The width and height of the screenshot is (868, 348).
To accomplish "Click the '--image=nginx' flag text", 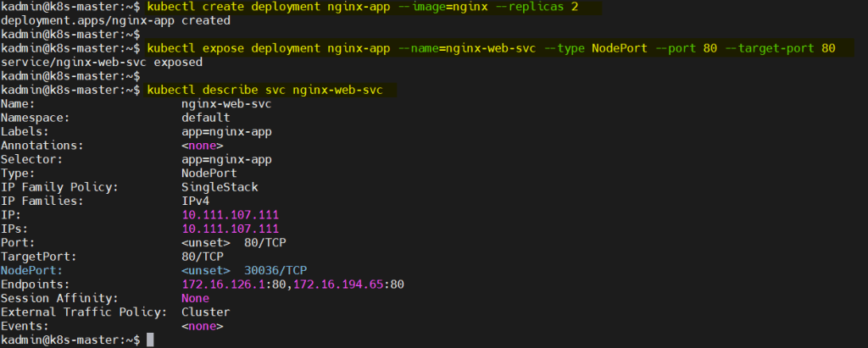I will click(442, 8).
